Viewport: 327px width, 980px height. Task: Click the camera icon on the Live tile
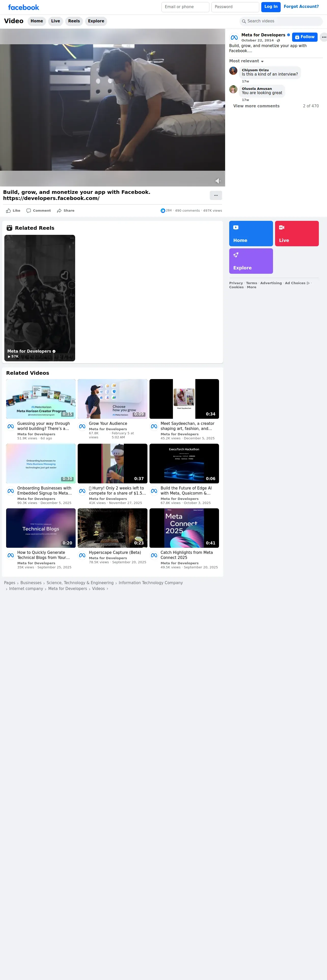click(282, 227)
